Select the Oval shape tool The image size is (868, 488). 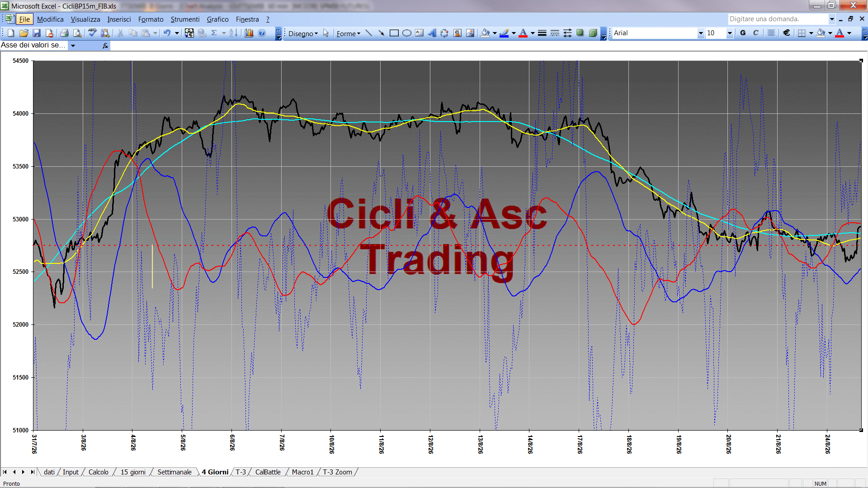click(406, 33)
